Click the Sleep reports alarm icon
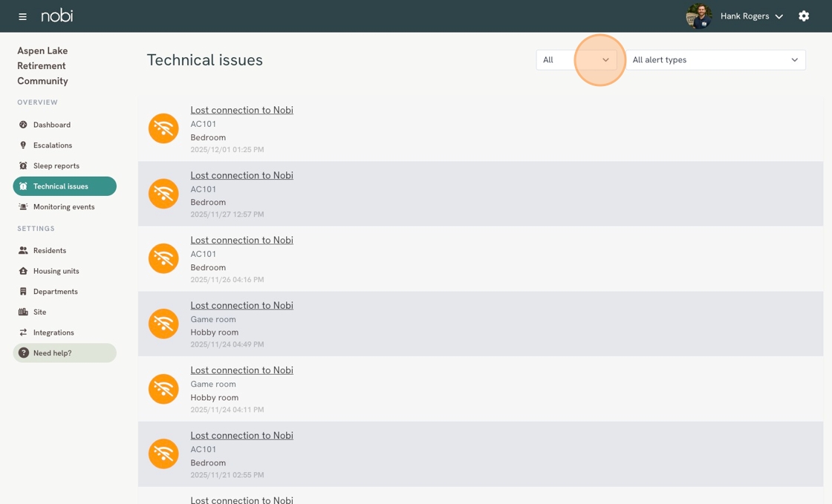 pyautogui.click(x=23, y=166)
